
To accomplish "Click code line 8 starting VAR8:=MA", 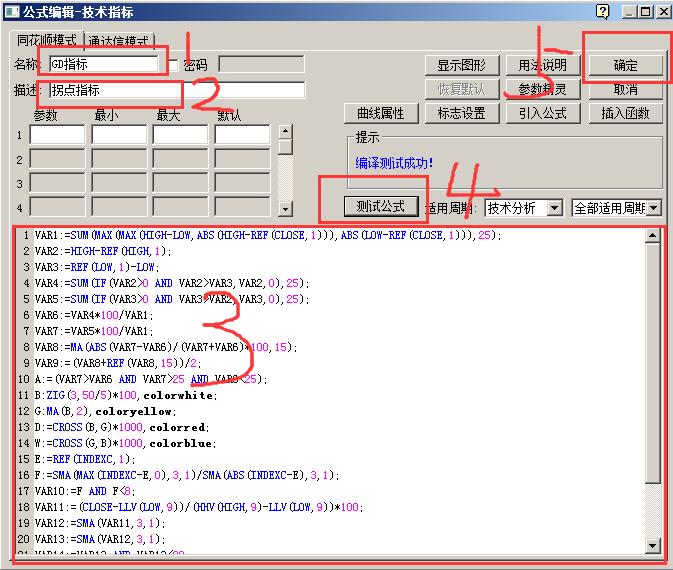I will point(166,347).
